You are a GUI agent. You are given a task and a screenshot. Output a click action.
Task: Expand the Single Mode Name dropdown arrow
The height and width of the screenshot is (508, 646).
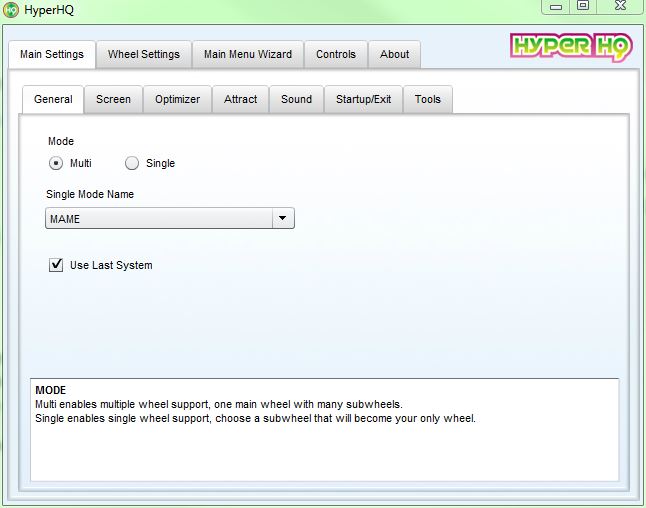pyautogui.click(x=282, y=218)
